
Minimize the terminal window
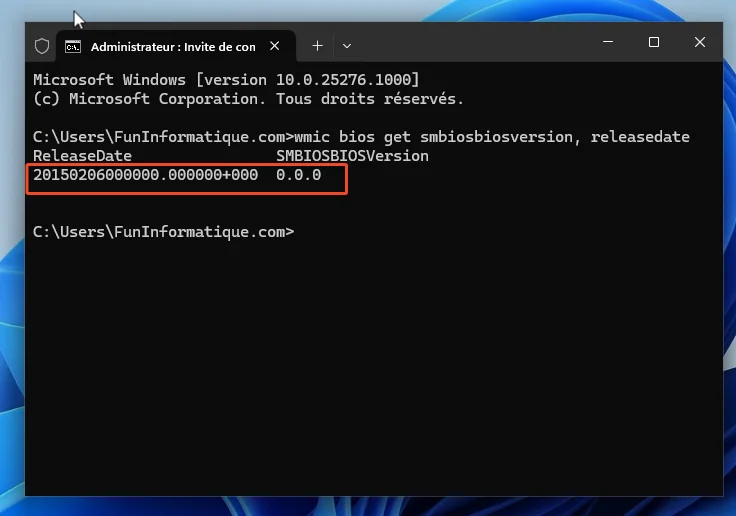(x=608, y=42)
